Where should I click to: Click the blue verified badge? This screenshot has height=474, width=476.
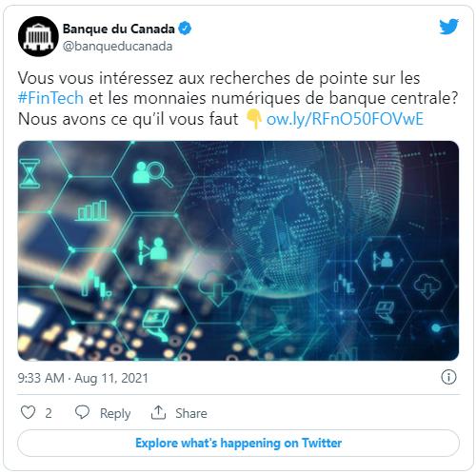[185, 29]
